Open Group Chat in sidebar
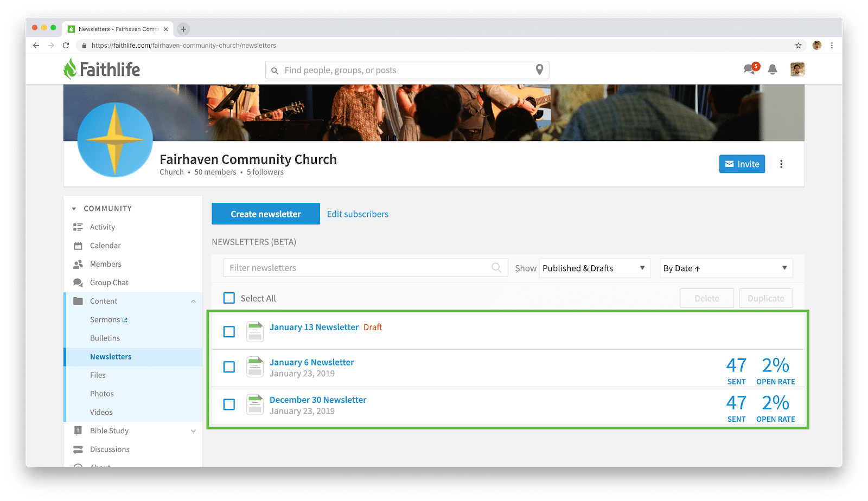 tap(109, 282)
